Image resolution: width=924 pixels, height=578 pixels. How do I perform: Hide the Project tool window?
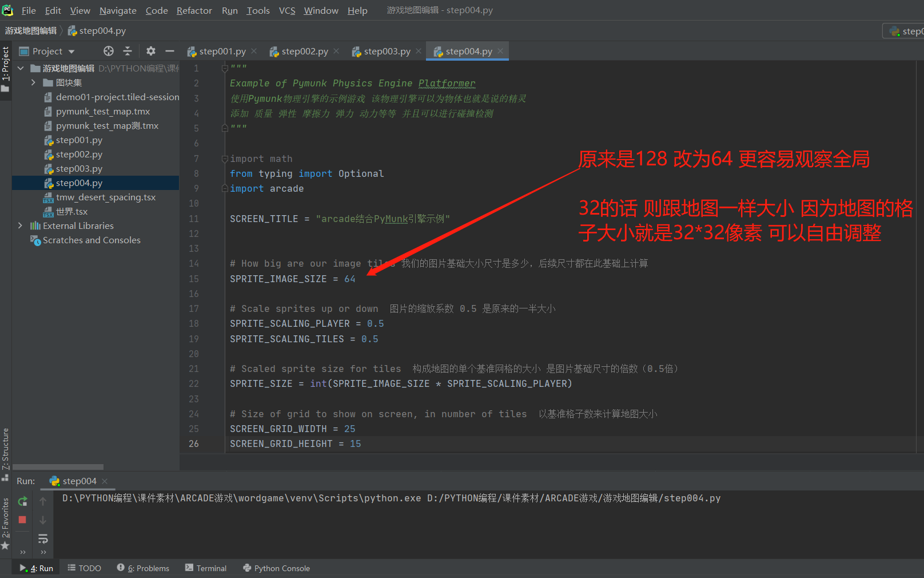click(x=170, y=50)
